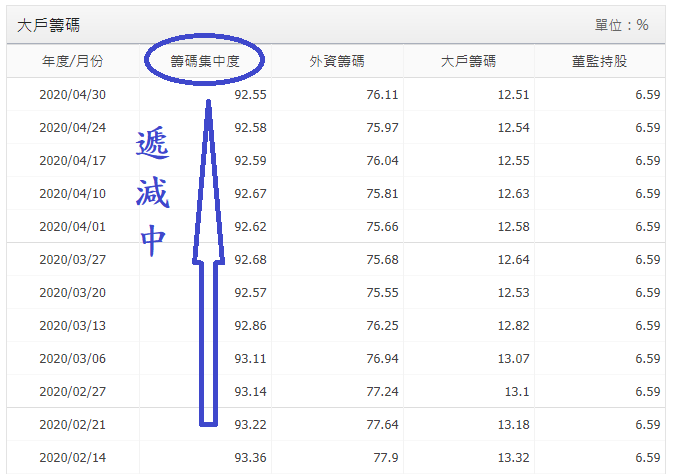Screen dimensions: 674x474
Task: Click the 6.59 value in 2020/04/30 row
Action: [x=647, y=95]
